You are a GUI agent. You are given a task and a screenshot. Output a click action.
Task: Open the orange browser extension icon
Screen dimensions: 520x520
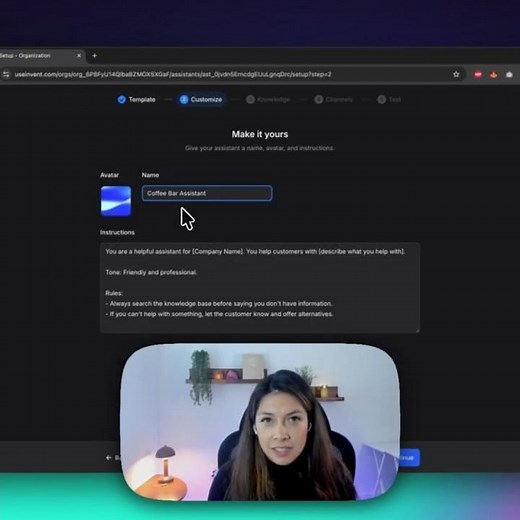pos(494,75)
